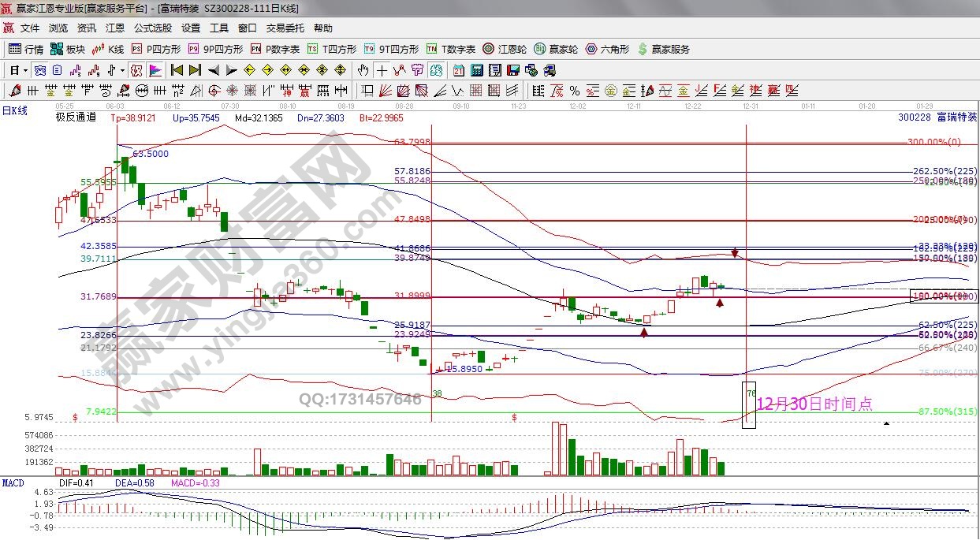Click the MACD indicator label

(13, 482)
